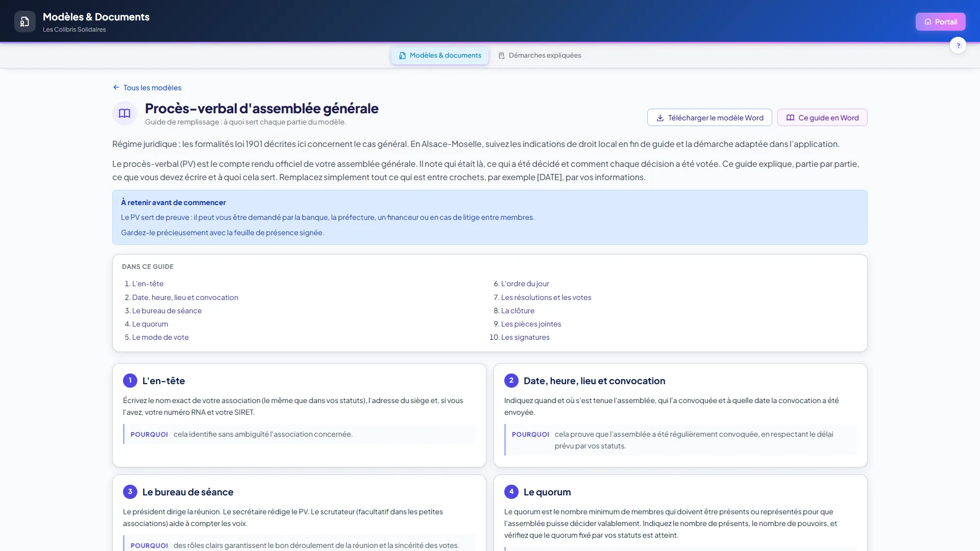Jump to Le bureau de séance section link

(167, 311)
